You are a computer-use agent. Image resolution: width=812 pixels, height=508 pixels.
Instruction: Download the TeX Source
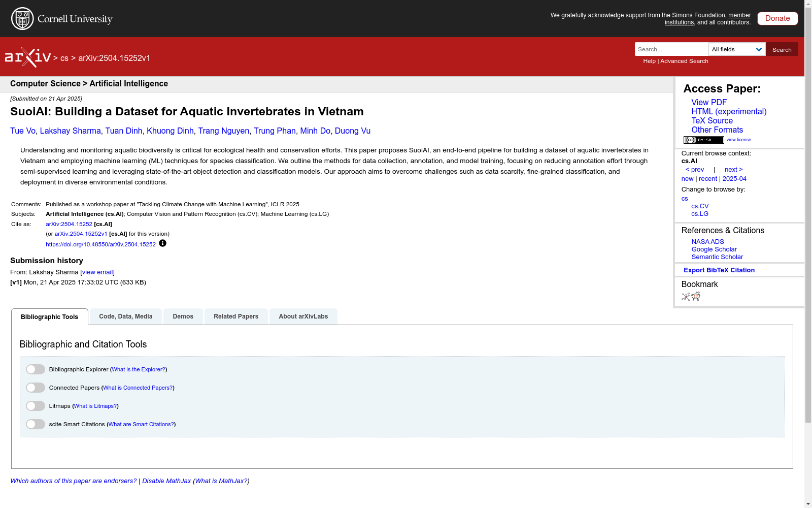point(712,121)
